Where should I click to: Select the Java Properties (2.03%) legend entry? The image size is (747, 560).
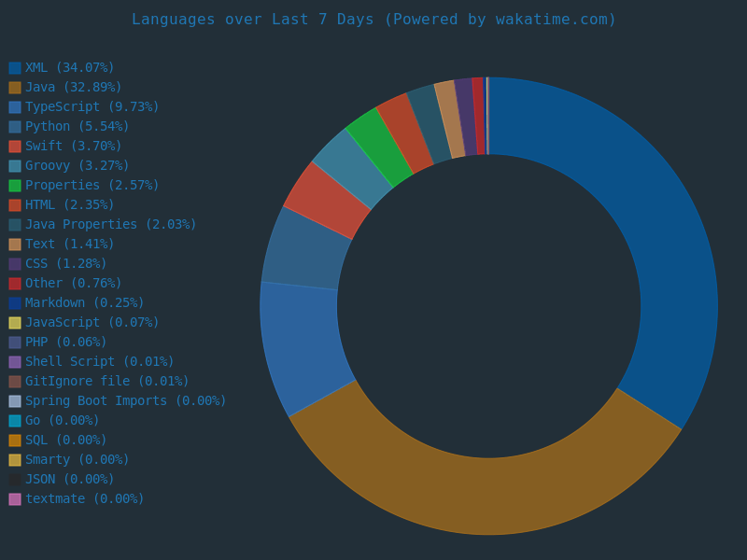click(110, 225)
